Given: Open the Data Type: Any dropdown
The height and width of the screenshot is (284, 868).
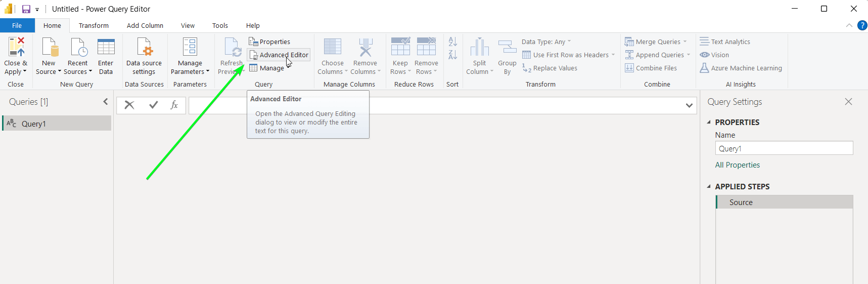Looking at the screenshot, I should tap(546, 42).
